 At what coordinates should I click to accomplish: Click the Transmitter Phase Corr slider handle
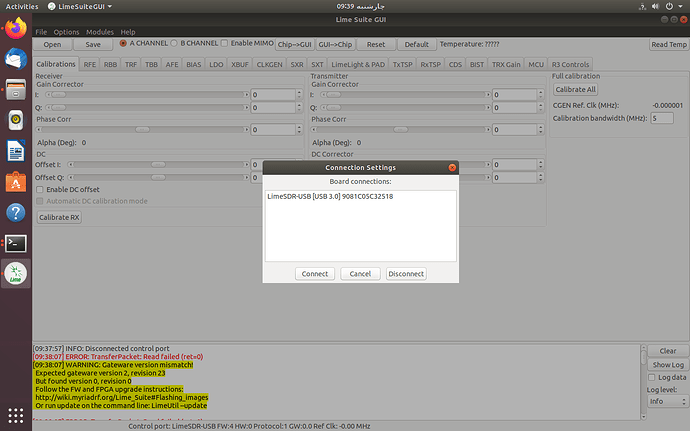click(400, 129)
